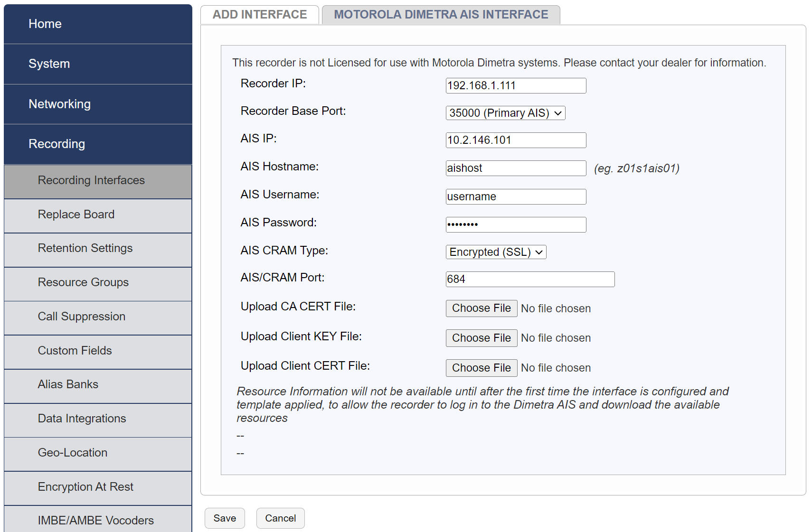The height and width of the screenshot is (532, 812).
Task: Open the Geo-Location page
Action: (x=73, y=453)
